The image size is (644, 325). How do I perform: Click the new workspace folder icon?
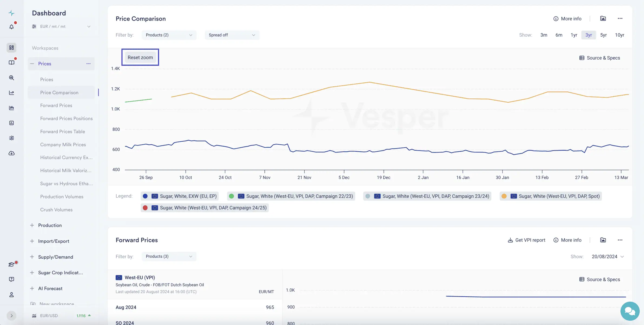click(x=33, y=304)
